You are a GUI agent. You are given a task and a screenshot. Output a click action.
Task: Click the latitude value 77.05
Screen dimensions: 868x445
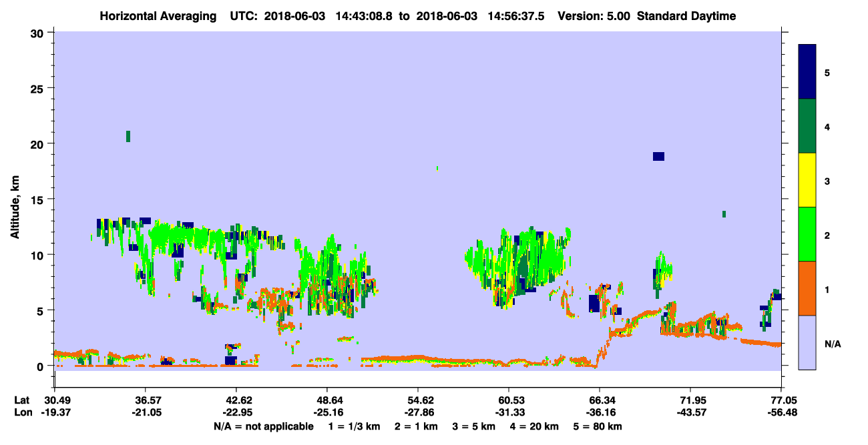pos(781,400)
